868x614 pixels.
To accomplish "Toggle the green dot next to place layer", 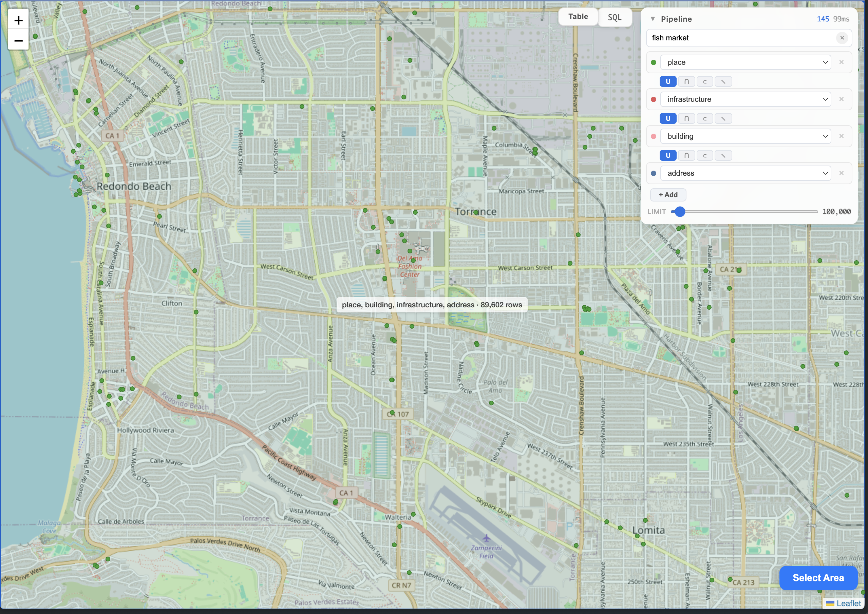I will (x=653, y=62).
